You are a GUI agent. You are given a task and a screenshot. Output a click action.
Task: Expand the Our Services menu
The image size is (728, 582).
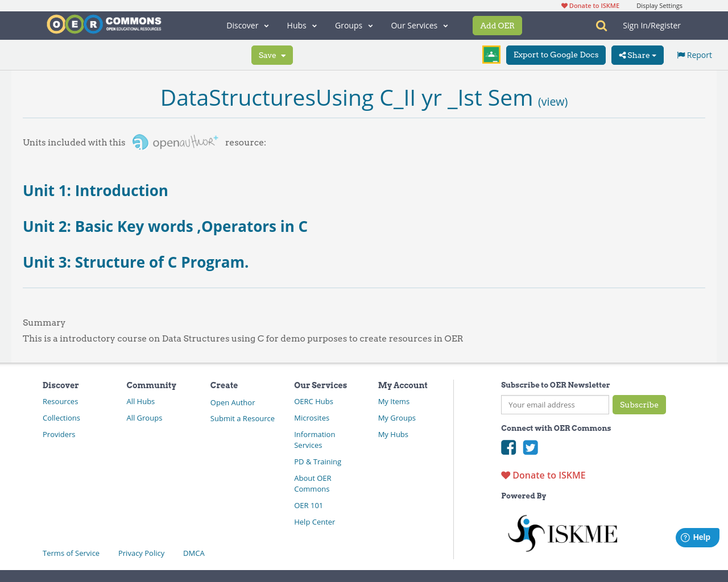(x=420, y=26)
